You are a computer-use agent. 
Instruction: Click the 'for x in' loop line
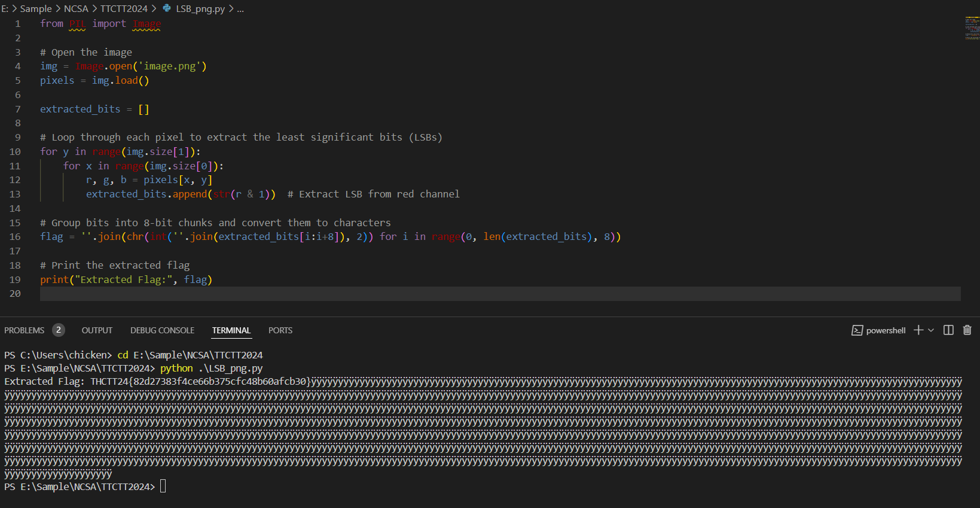pos(144,166)
